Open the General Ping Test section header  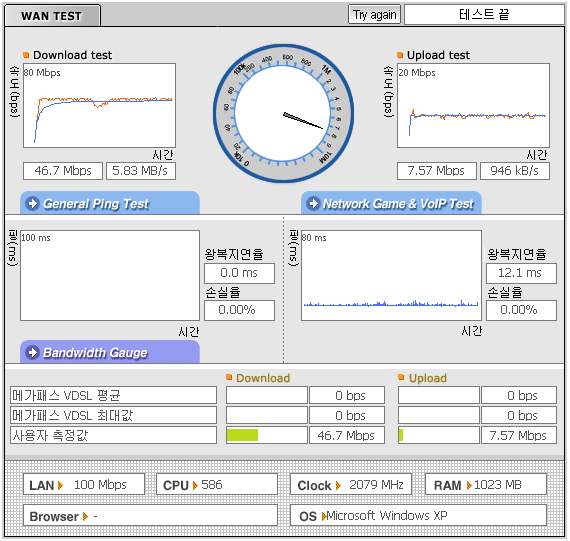(x=110, y=203)
